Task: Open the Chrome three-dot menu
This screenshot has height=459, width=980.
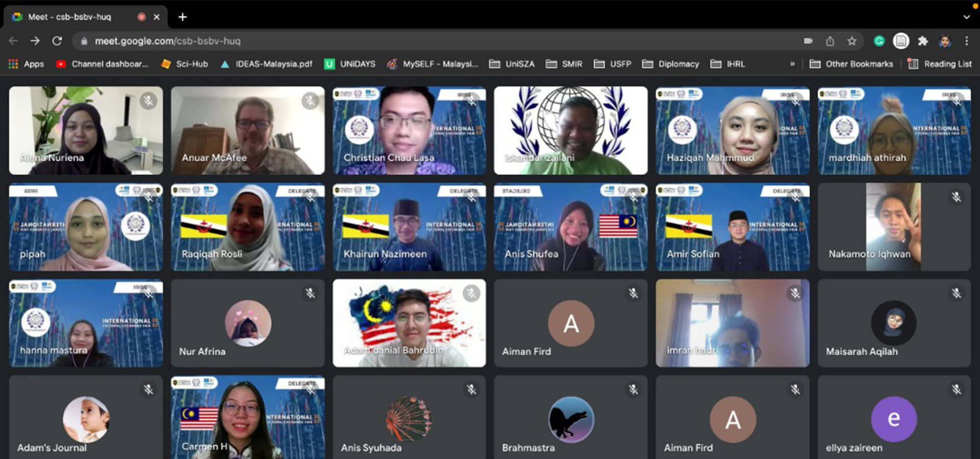Action: (966, 41)
